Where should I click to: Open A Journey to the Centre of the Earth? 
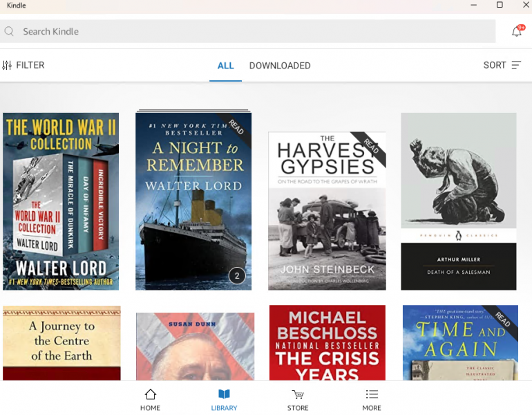point(61,342)
